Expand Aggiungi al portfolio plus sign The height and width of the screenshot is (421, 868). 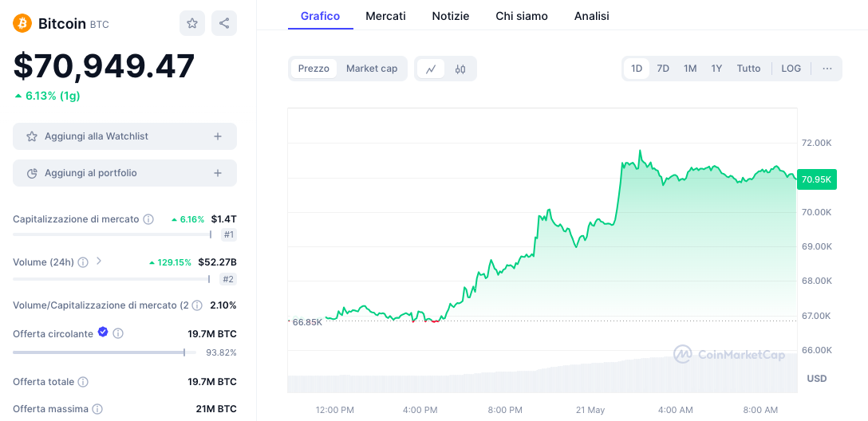218,173
